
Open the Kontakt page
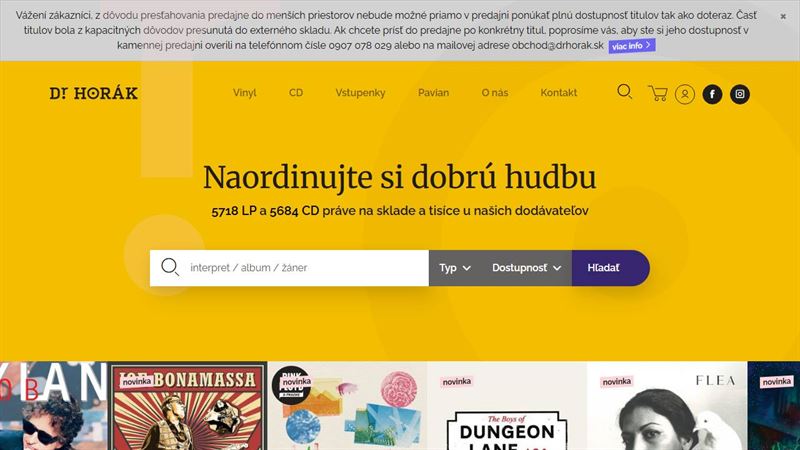[x=559, y=93]
